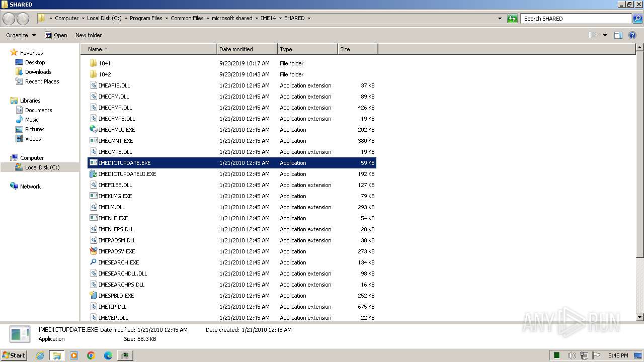644x362 pixels.
Task: Expand the dropdown after microsoft shared breadcrumb
Action: click(257, 18)
